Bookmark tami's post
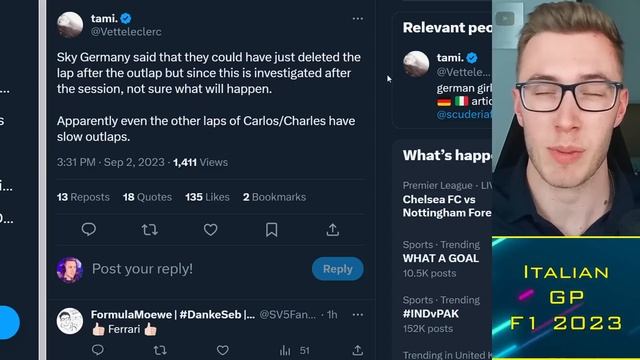 271,230
